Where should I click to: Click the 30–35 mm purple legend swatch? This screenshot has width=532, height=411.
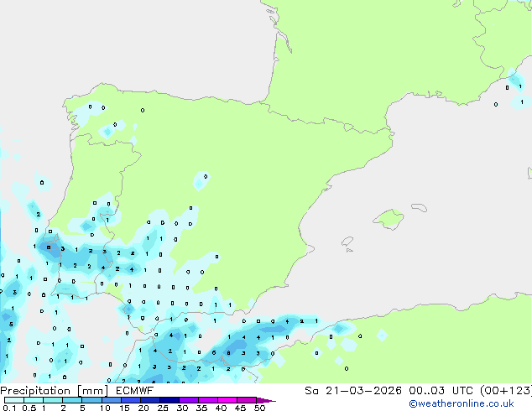189,400
